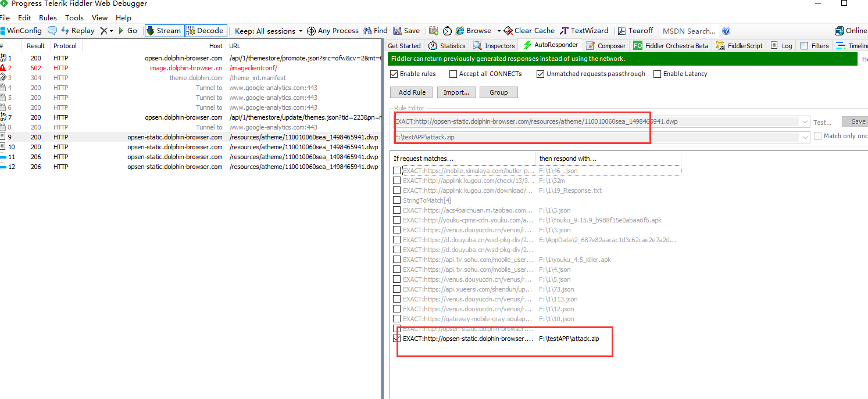Click the comment speech-bubble icon
The height and width of the screenshot is (399, 868).
pyautogui.click(x=52, y=31)
